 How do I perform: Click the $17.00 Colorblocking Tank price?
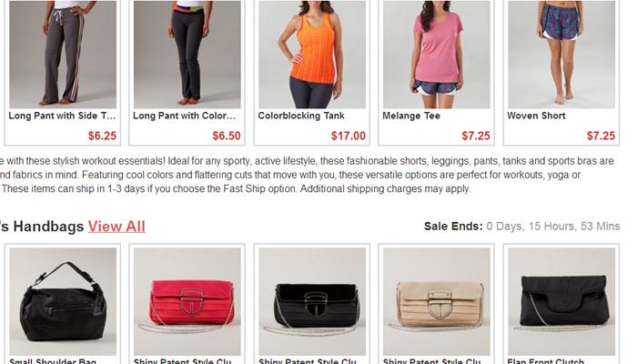(x=349, y=136)
